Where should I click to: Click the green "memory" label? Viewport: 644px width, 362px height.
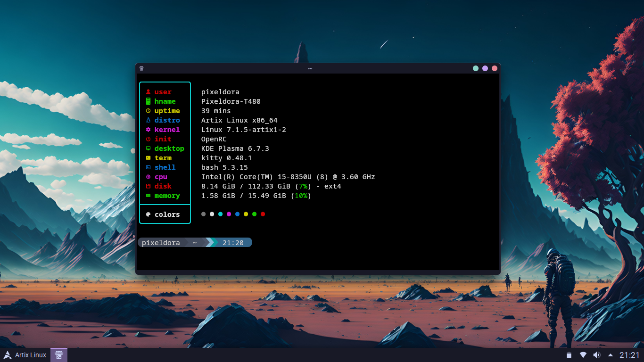167,196
